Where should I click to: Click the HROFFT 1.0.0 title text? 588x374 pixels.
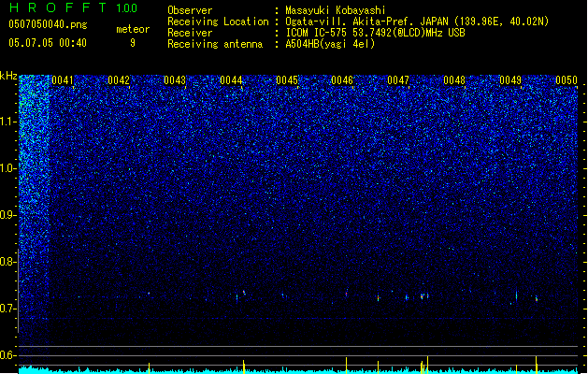74,7
